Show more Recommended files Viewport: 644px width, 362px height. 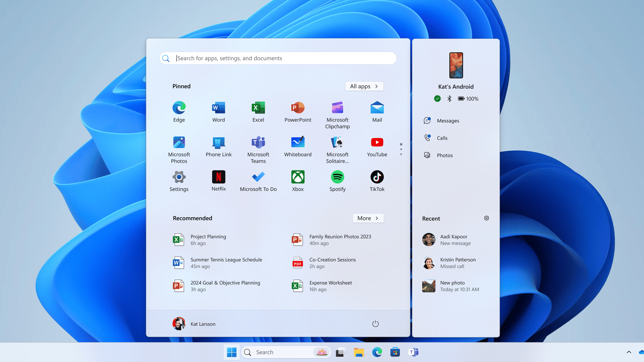(368, 218)
